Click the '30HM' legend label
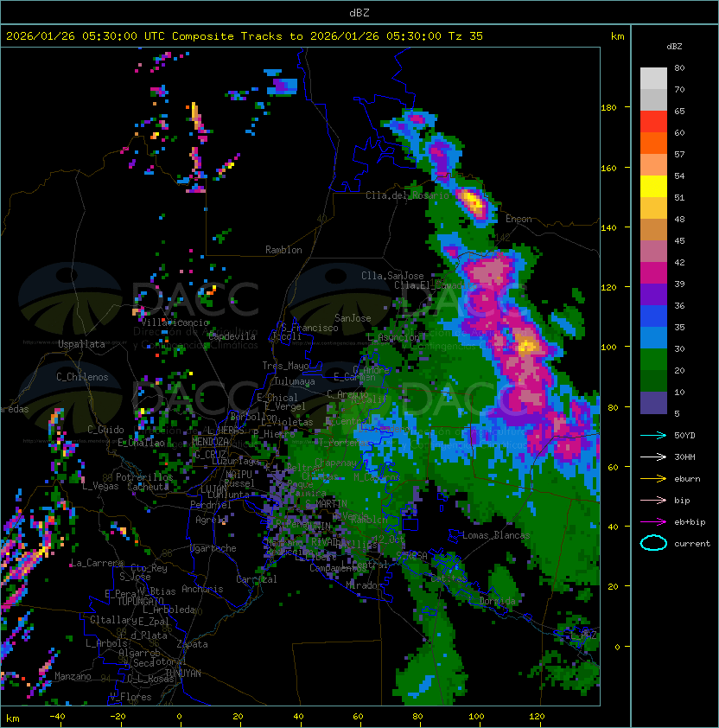 (684, 457)
